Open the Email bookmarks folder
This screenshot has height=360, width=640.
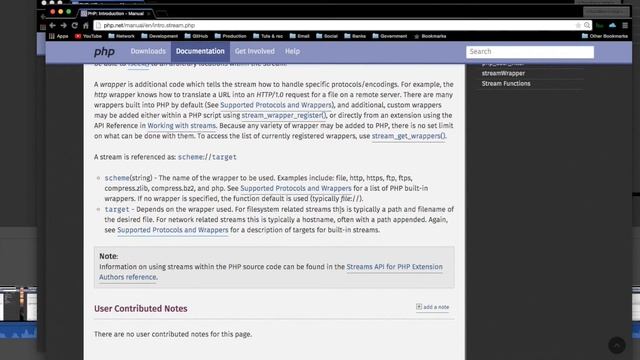click(300, 36)
